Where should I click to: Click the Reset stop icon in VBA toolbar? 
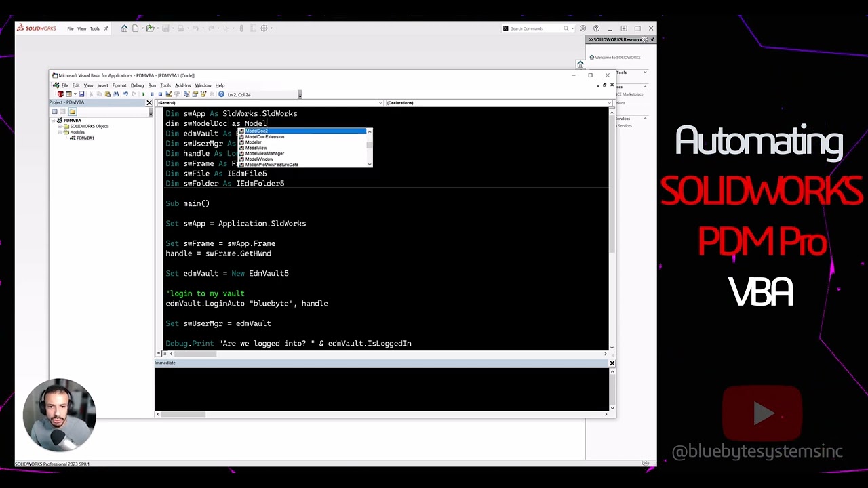coord(161,94)
